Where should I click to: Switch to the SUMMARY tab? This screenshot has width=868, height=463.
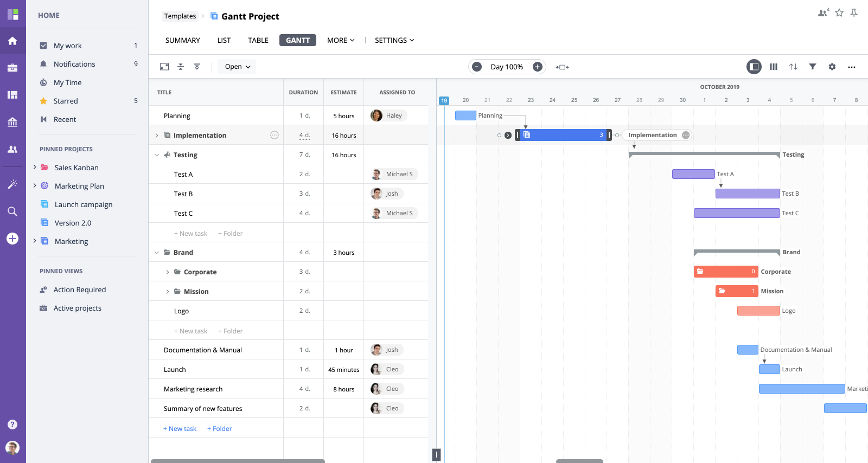[x=183, y=40]
